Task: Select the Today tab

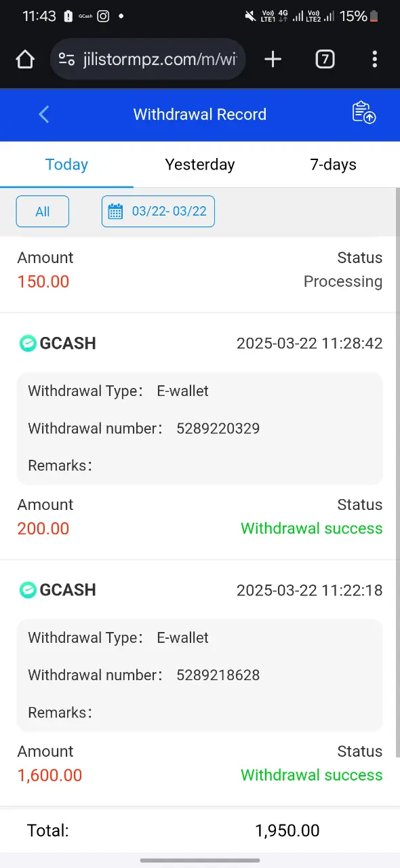Action: click(x=66, y=165)
